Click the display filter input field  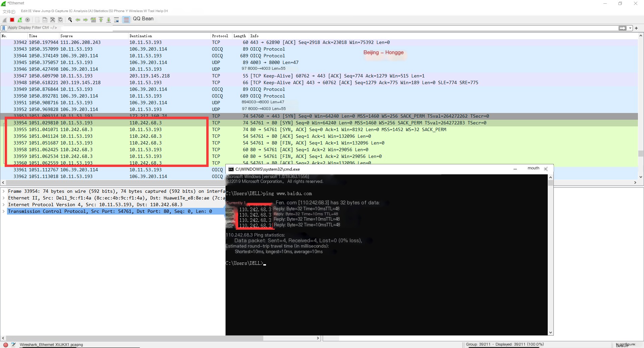312,28
